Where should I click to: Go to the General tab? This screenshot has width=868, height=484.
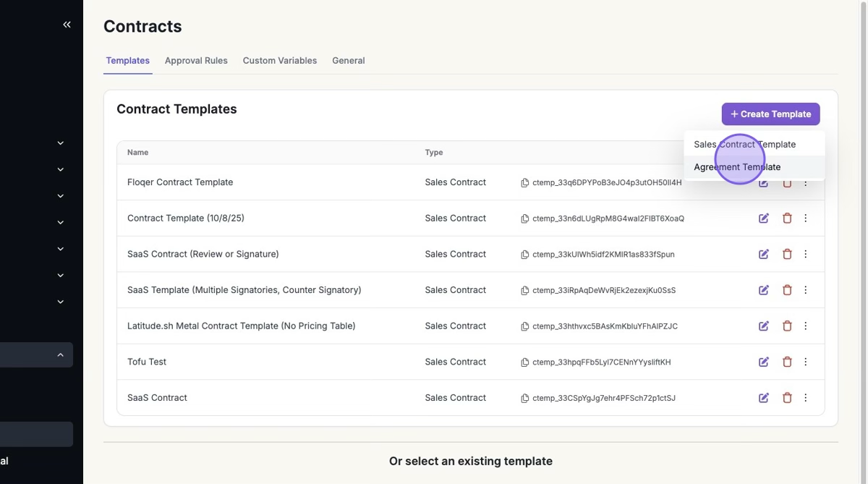pyautogui.click(x=348, y=61)
